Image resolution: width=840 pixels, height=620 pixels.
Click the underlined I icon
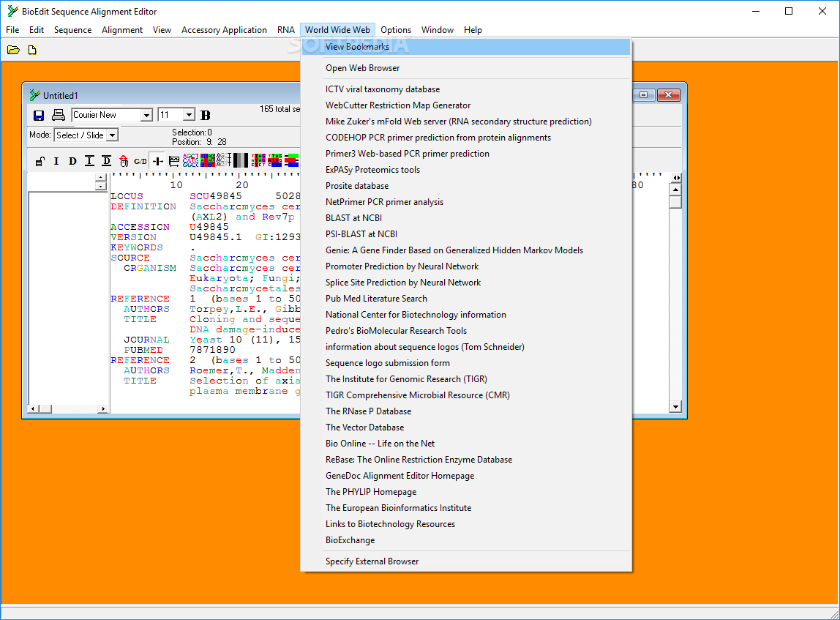(x=89, y=161)
